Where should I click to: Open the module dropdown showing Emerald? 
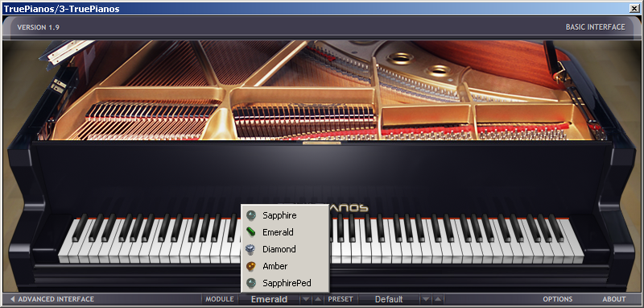269,299
